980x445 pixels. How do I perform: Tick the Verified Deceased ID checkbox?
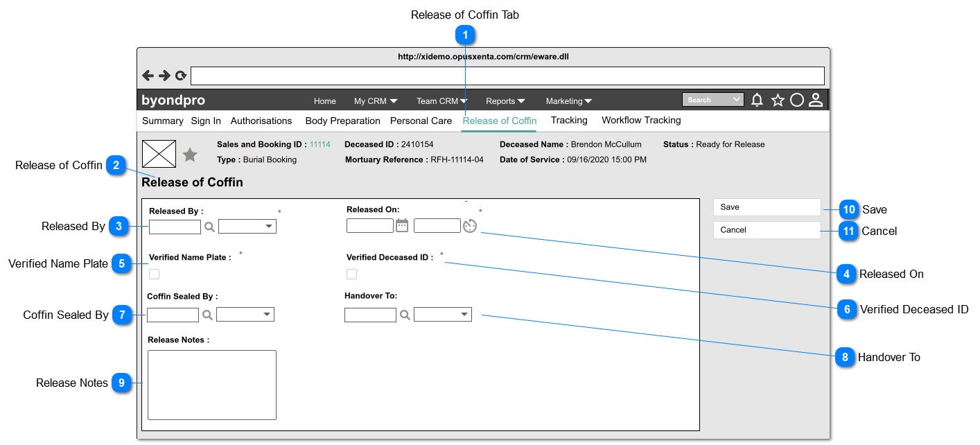(x=351, y=274)
